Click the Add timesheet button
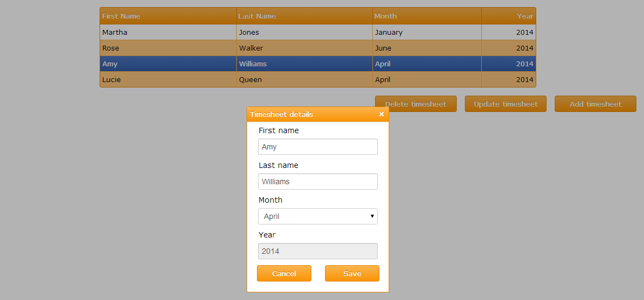 pyautogui.click(x=595, y=104)
